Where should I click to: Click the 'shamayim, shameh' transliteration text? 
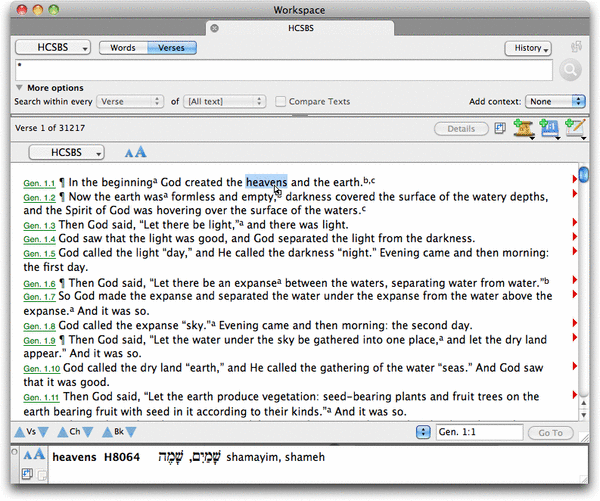point(276,457)
